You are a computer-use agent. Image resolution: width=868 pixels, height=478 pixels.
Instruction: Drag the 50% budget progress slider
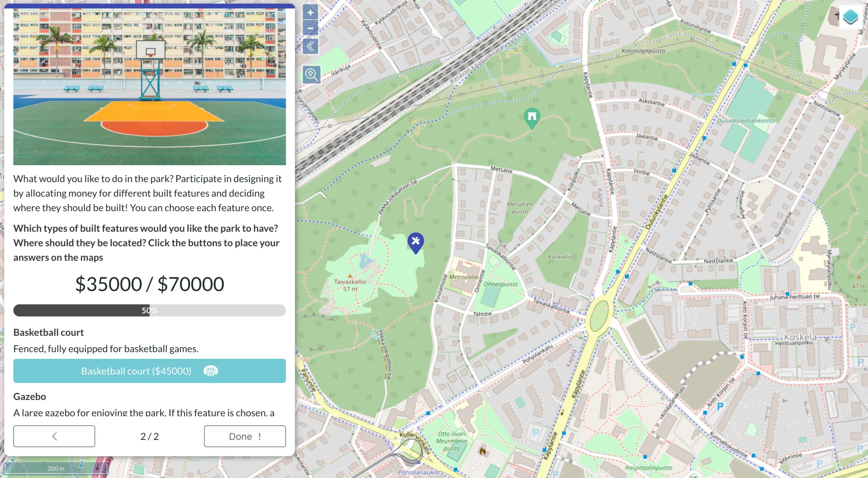(x=149, y=310)
